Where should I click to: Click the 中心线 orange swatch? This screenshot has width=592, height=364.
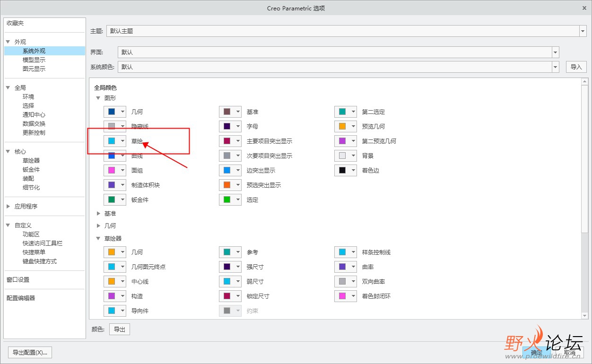tap(112, 281)
